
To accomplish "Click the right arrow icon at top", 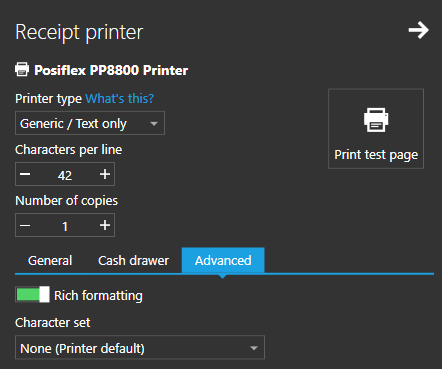I will coord(419,30).
